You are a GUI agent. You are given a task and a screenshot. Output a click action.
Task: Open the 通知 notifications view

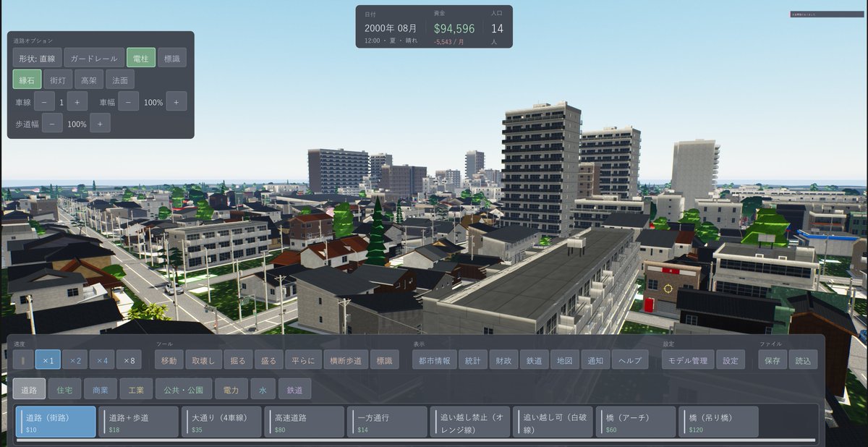(x=595, y=359)
